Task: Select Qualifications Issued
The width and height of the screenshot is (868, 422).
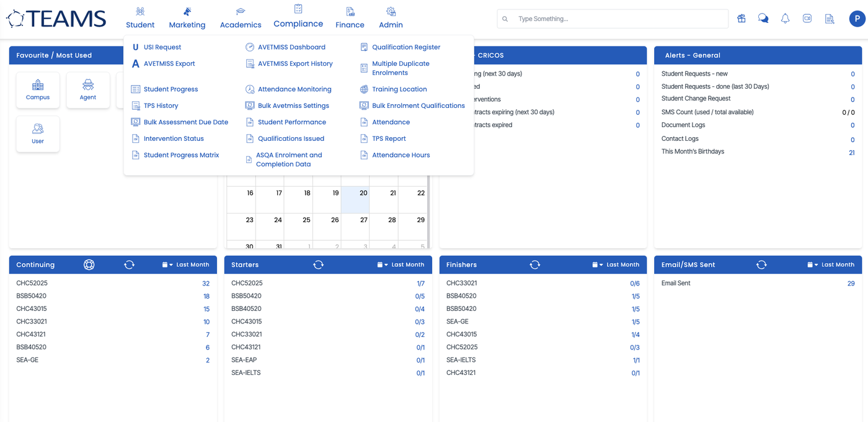Action: pos(291,139)
